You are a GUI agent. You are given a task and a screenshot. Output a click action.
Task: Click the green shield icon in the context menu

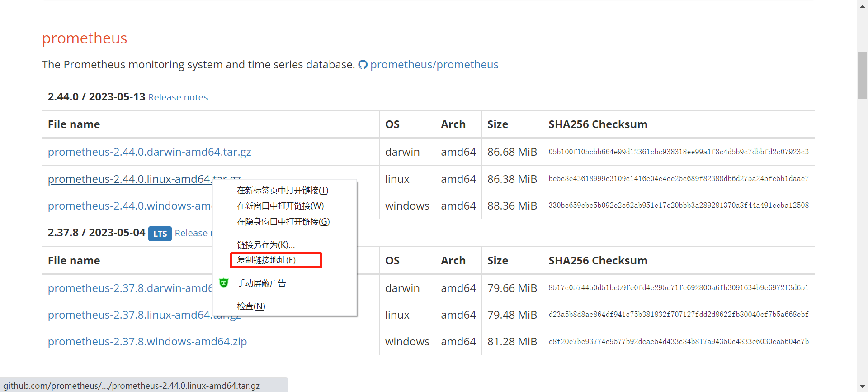click(224, 283)
